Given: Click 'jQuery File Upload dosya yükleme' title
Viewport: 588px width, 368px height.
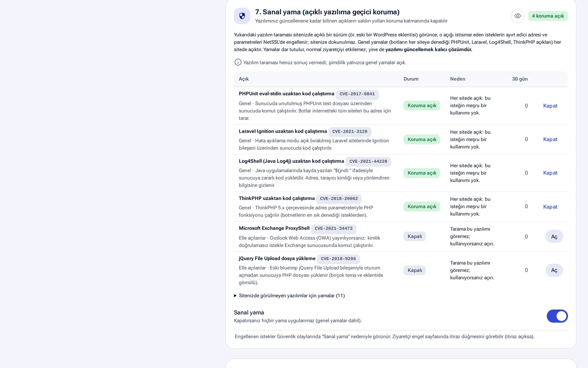Looking at the screenshot, I should pyautogui.click(x=277, y=258).
